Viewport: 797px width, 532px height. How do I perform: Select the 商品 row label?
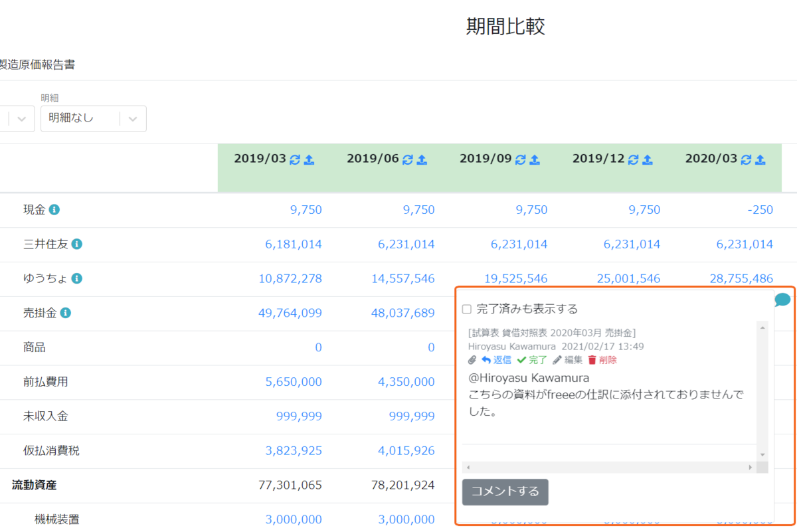34,347
